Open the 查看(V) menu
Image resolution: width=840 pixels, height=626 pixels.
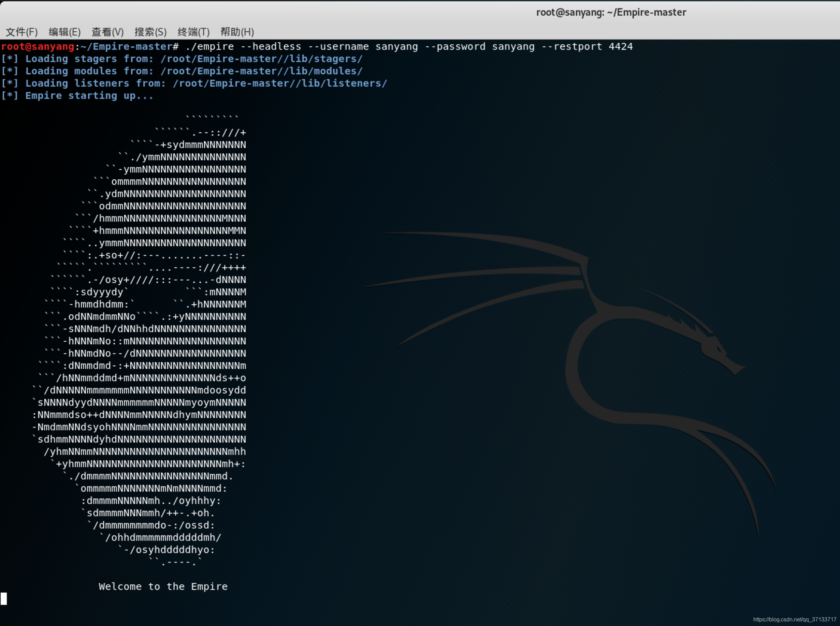point(108,32)
